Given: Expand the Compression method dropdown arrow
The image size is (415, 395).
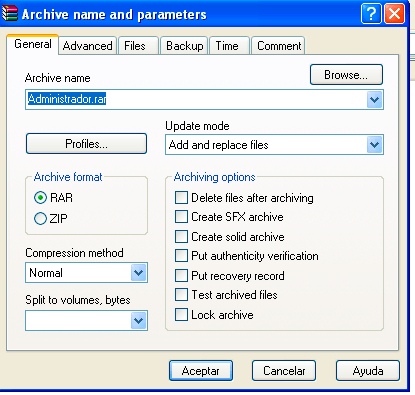Looking at the screenshot, I should click(139, 273).
